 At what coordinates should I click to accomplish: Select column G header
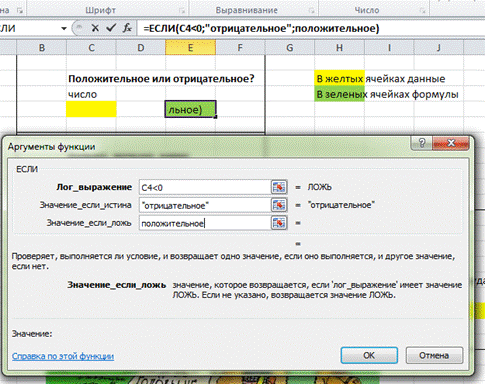290,48
